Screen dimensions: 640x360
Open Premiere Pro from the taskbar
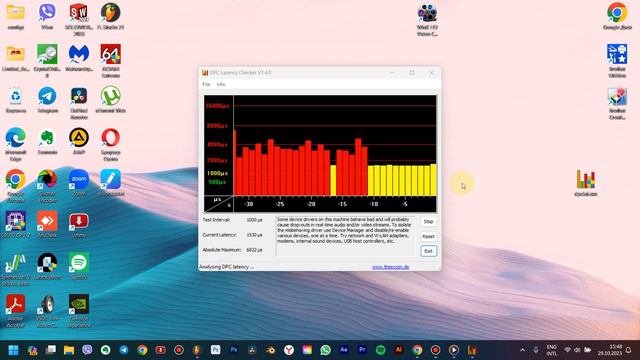point(362,350)
